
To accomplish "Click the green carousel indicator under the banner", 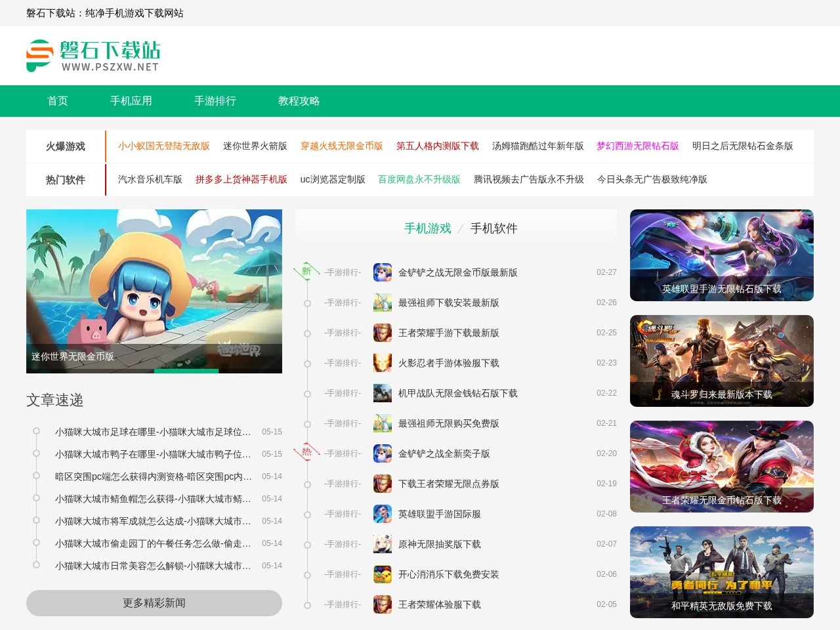I will (x=186, y=371).
